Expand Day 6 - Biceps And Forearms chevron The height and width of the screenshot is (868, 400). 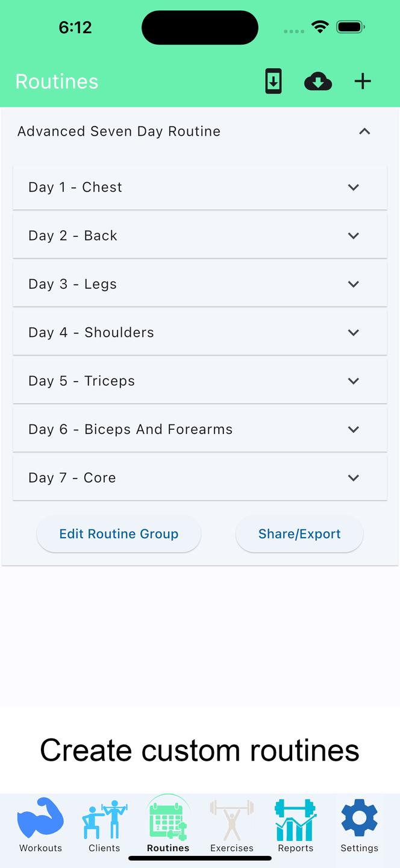pos(354,429)
